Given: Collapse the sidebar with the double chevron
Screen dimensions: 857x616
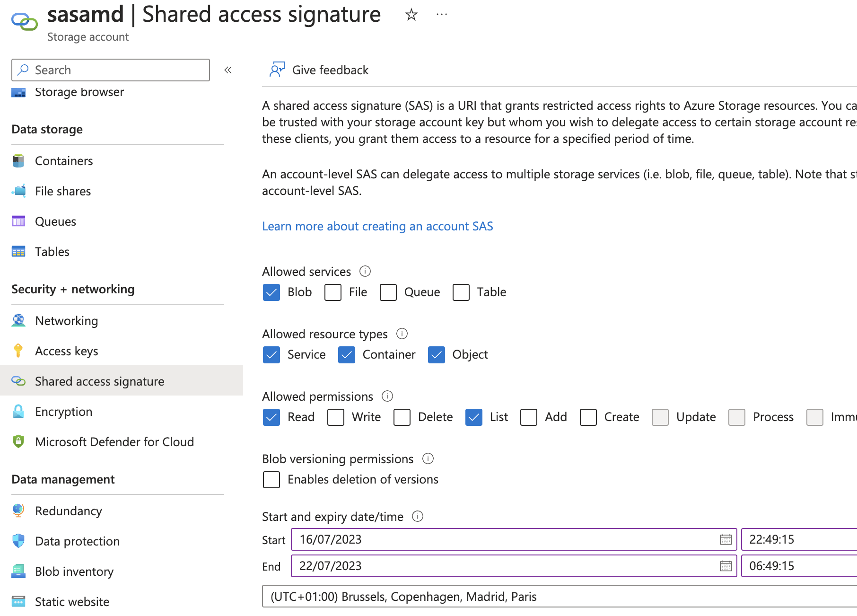Looking at the screenshot, I should (x=228, y=70).
